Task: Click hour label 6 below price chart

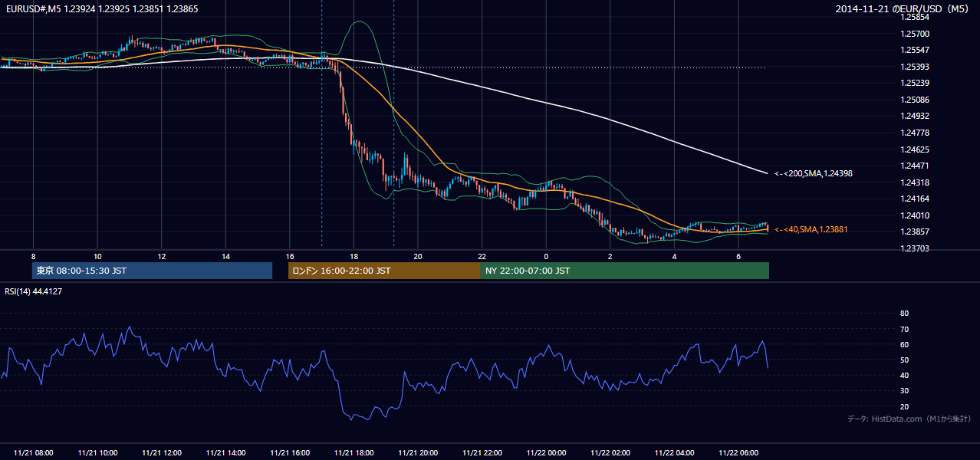Action: pos(738,256)
